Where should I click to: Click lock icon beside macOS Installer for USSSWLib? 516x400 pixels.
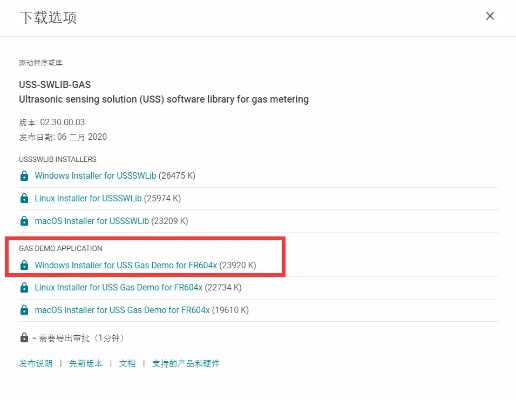(24, 221)
